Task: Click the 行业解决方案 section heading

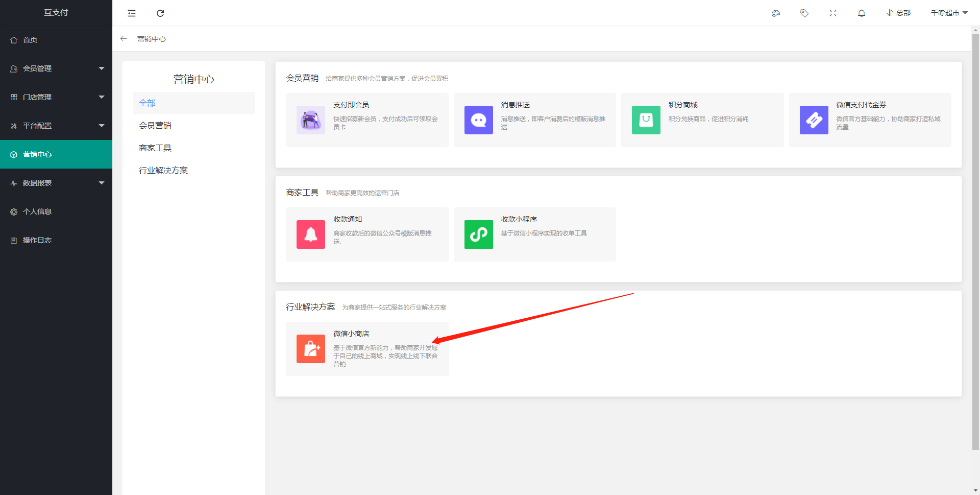Action: [x=310, y=307]
